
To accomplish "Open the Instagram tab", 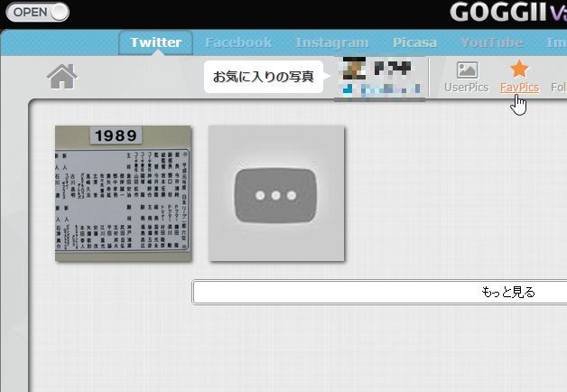I will (x=332, y=42).
